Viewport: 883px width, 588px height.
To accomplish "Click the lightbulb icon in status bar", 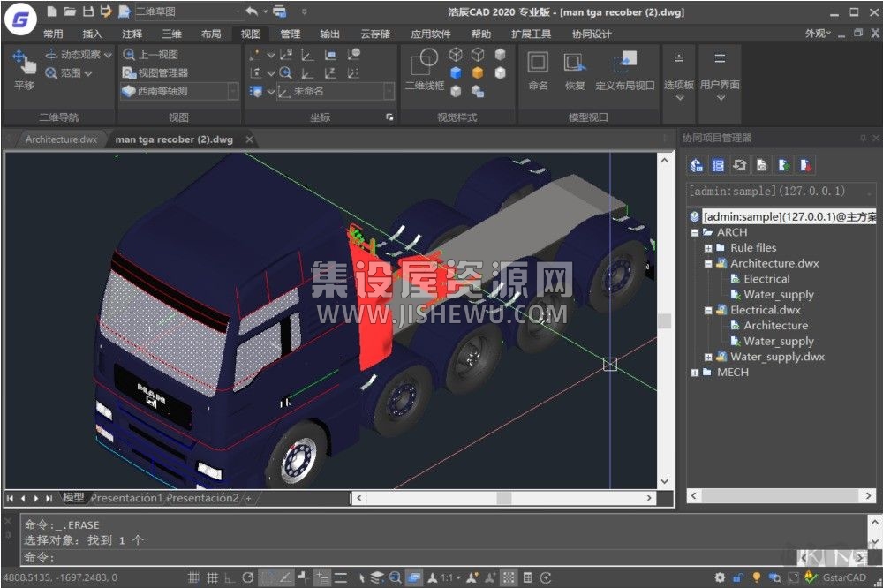I will pyautogui.click(x=756, y=577).
